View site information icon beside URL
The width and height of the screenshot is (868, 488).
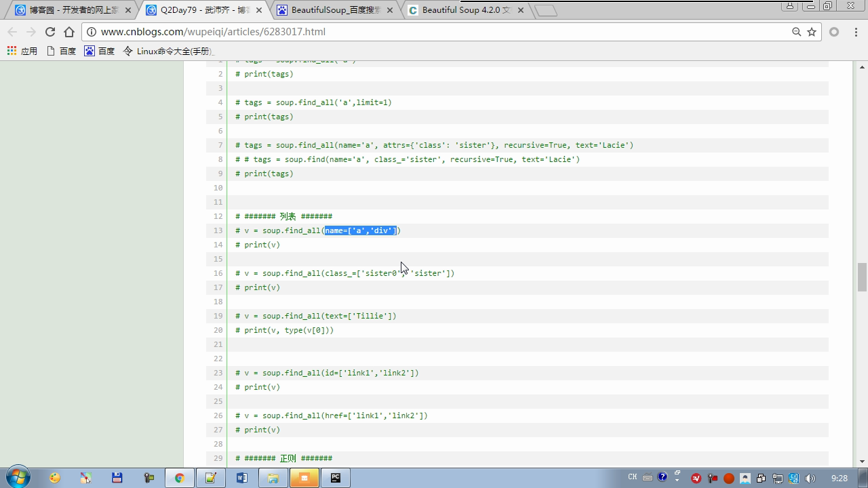pos(92,32)
